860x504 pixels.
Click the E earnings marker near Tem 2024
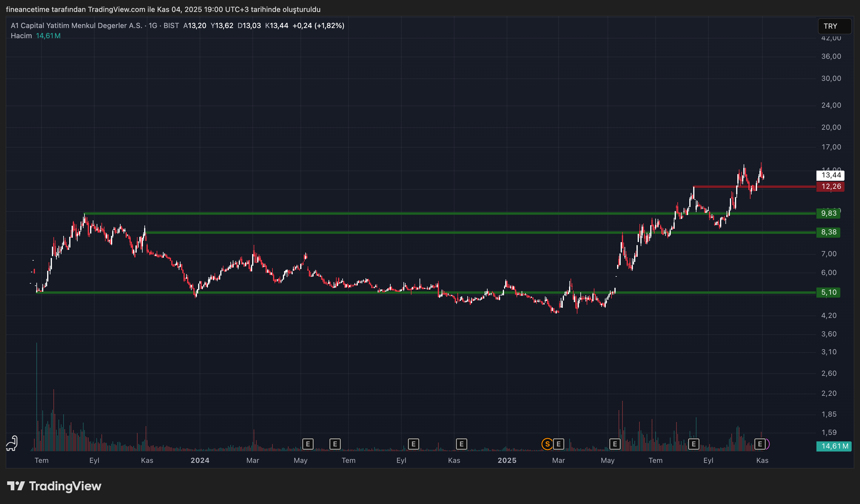pyautogui.click(x=335, y=444)
